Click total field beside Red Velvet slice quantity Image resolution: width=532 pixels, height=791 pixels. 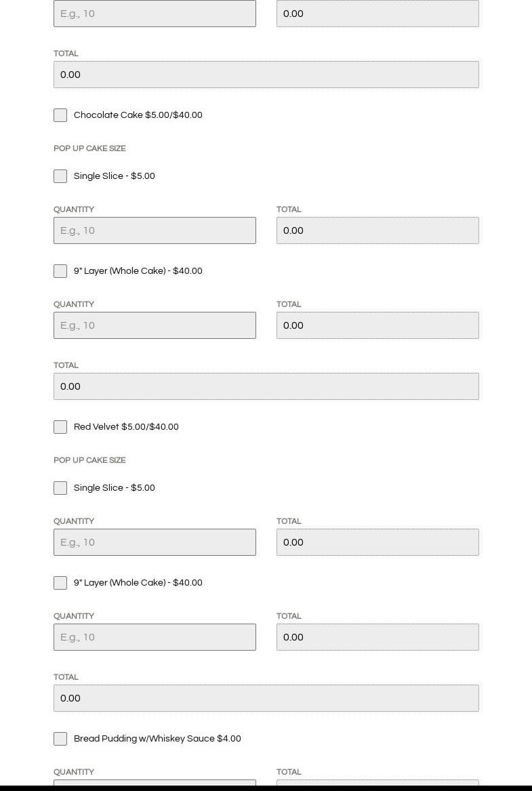[x=377, y=542]
